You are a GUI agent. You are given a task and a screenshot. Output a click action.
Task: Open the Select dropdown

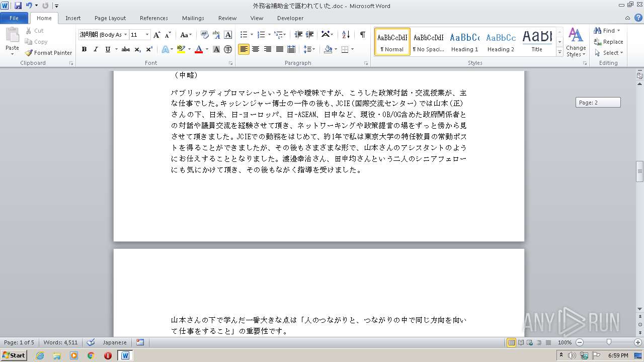pyautogui.click(x=608, y=53)
